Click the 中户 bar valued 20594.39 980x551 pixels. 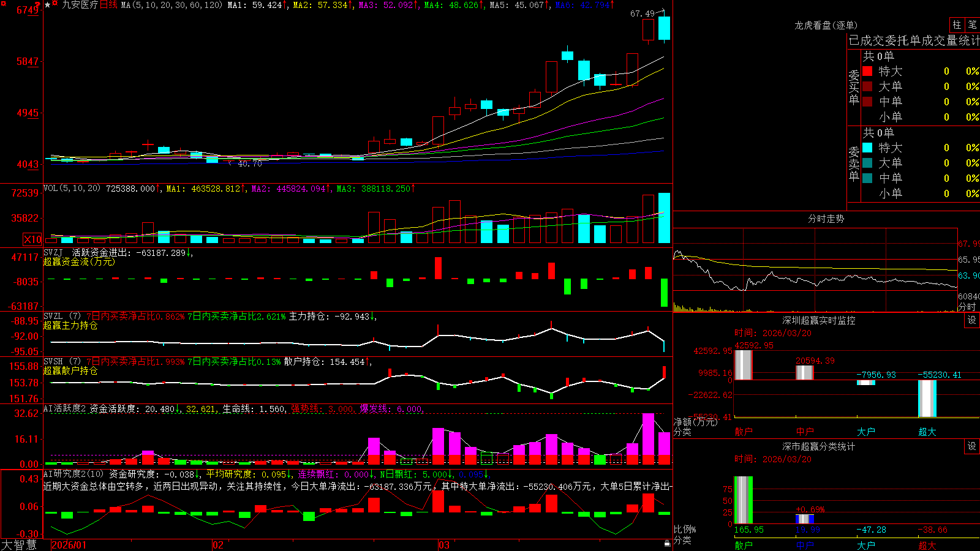[x=804, y=372]
